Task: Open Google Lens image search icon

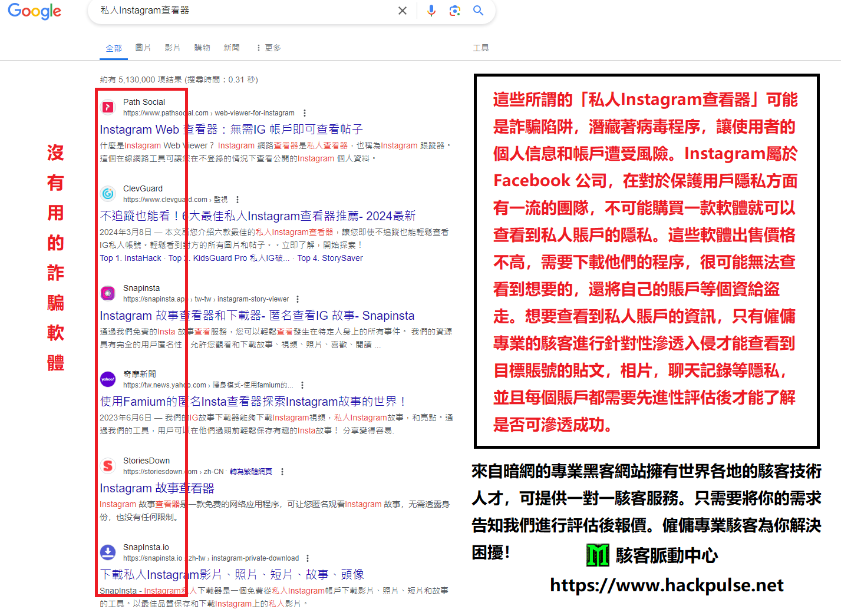Action: [x=454, y=11]
